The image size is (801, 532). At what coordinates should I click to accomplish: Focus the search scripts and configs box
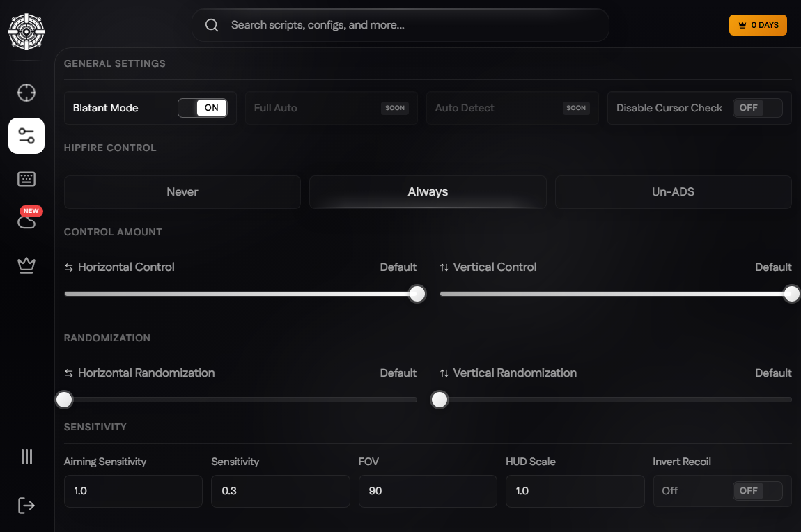pyautogui.click(x=400, y=25)
